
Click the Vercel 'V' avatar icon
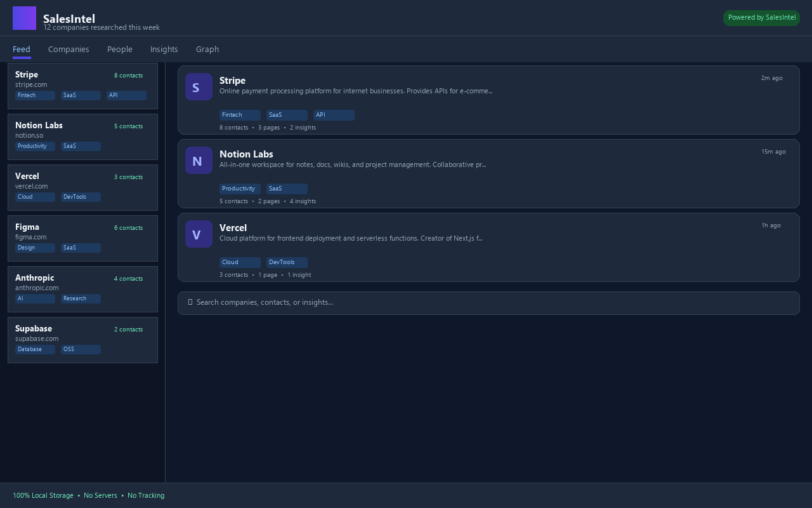199,234
